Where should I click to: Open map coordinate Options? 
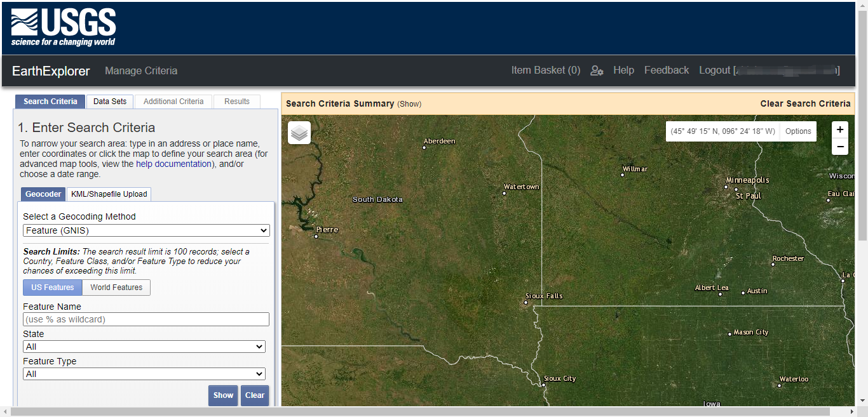click(798, 131)
